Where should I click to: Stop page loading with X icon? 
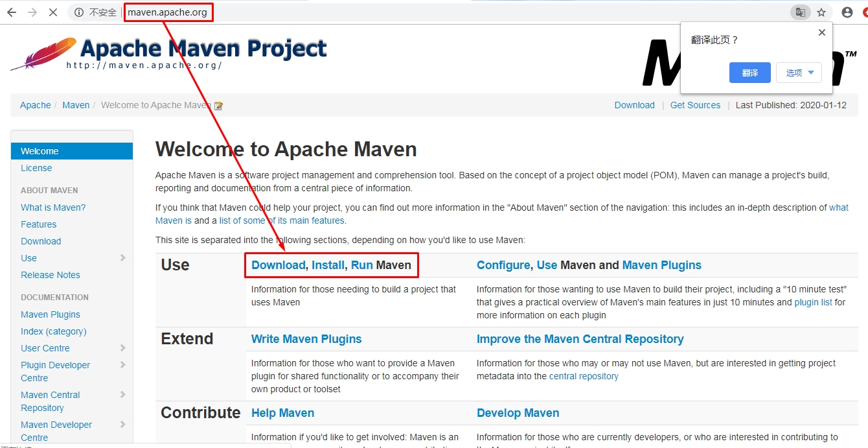[x=53, y=12]
